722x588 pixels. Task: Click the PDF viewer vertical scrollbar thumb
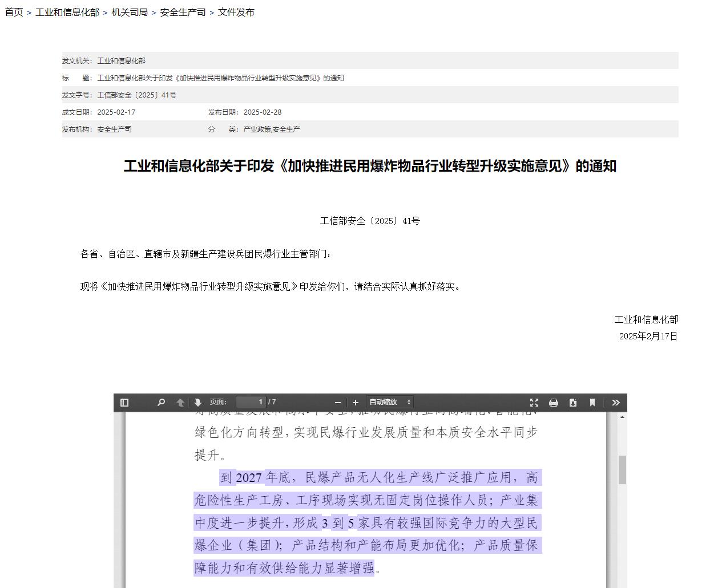coord(622,470)
